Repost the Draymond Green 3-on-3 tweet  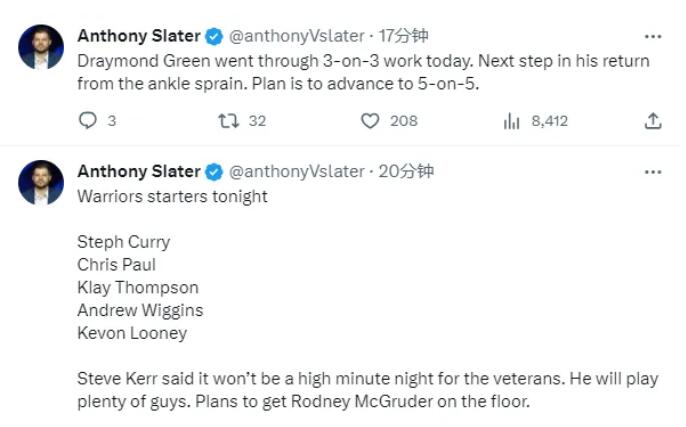pos(227,121)
